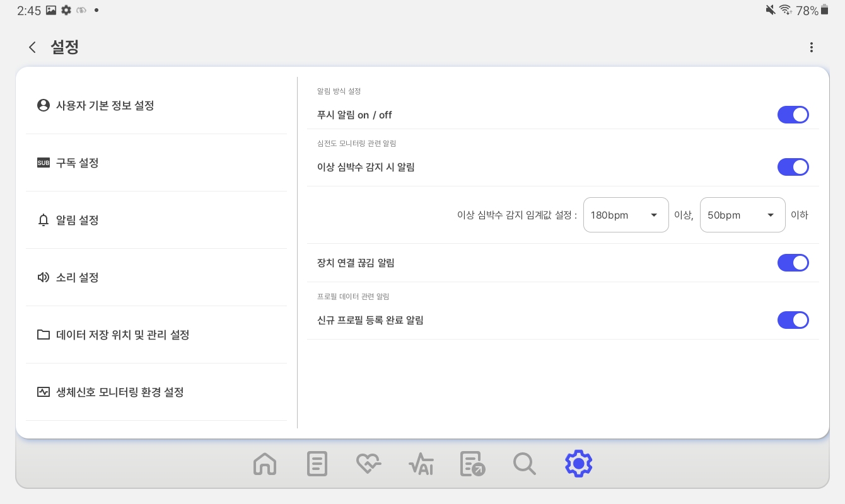
Task: Click the waveform icon beside 생체신호 모니터링
Action: [x=44, y=392]
